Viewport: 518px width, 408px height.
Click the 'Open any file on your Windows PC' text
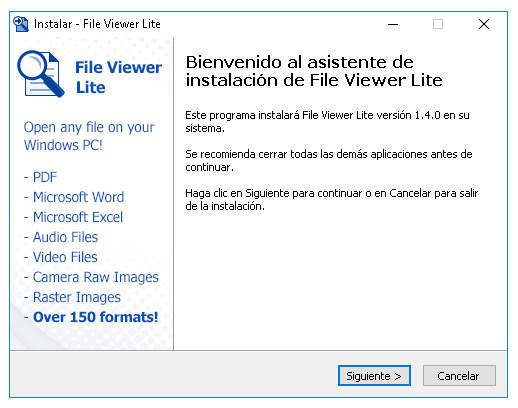point(89,136)
